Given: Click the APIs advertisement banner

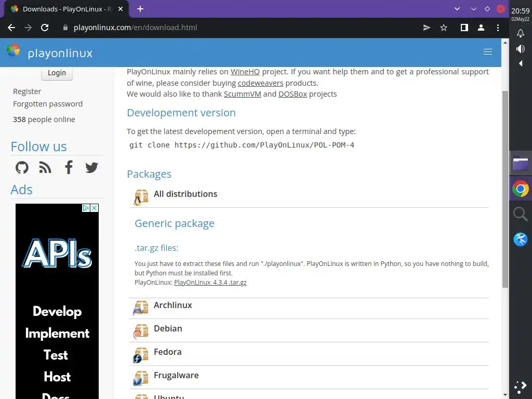Looking at the screenshot, I should click(x=57, y=301).
